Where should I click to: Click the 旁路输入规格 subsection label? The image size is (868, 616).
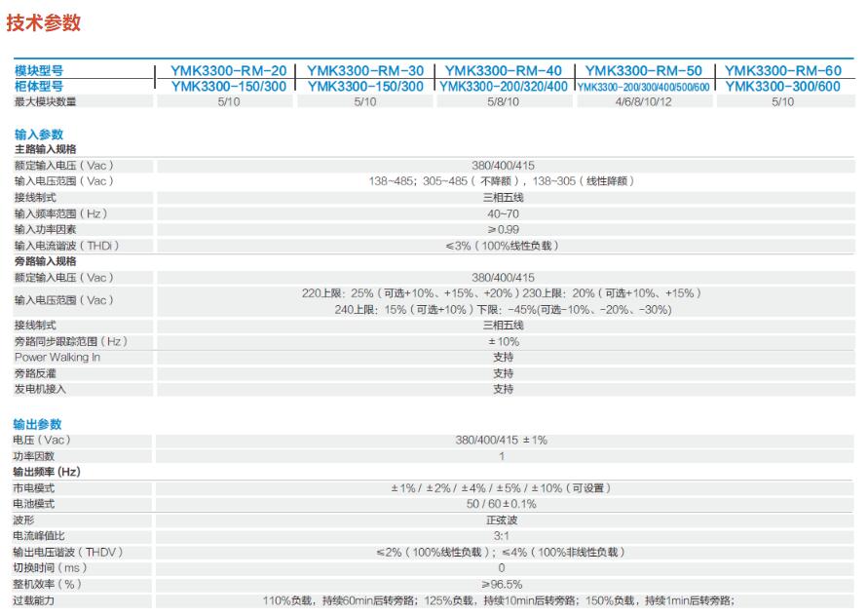(x=45, y=261)
